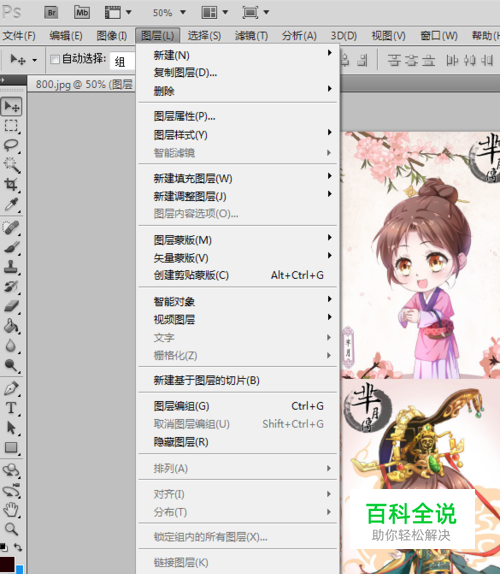500x574 pixels.
Task: Open the 文件(F) menu
Action: pos(19,36)
